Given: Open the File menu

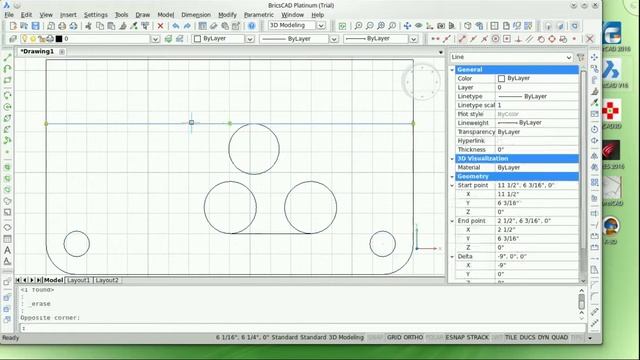Looking at the screenshot, I should pos(9,15).
